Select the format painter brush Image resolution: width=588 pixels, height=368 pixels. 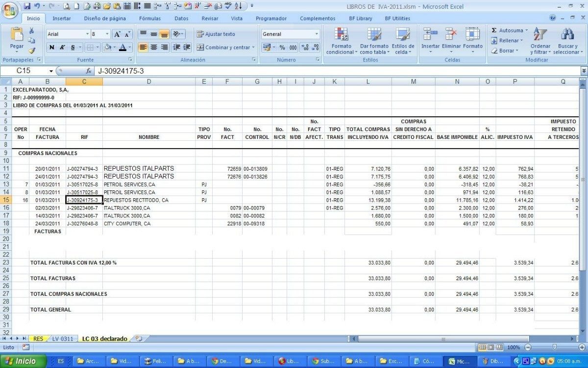coord(32,50)
